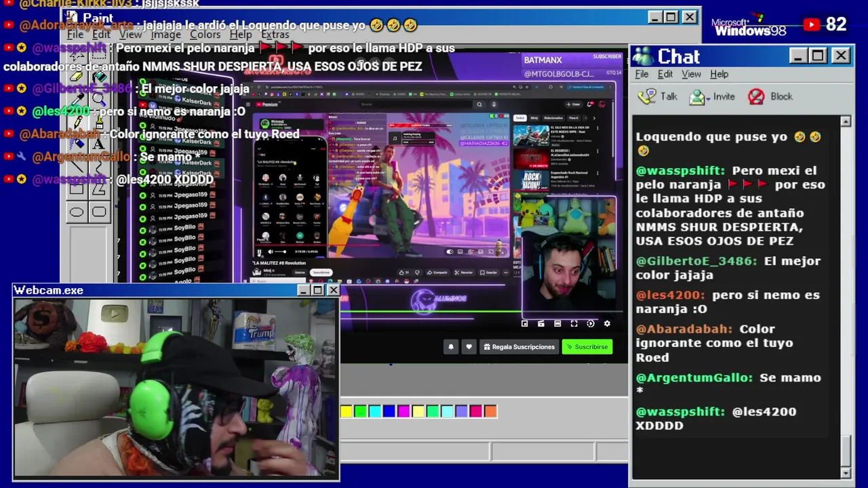Open the Chat window's Help menu
This screenshot has height=488, width=868.
click(719, 74)
